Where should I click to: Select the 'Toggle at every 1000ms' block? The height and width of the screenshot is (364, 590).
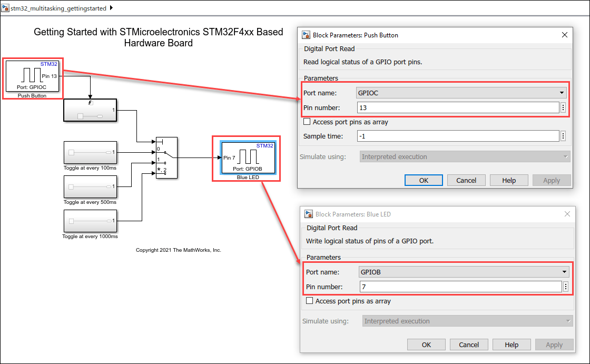[90, 221]
